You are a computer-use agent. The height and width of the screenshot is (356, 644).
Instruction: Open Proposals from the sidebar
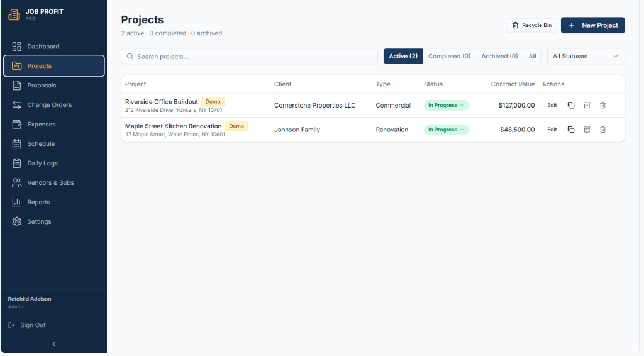pos(54,86)
